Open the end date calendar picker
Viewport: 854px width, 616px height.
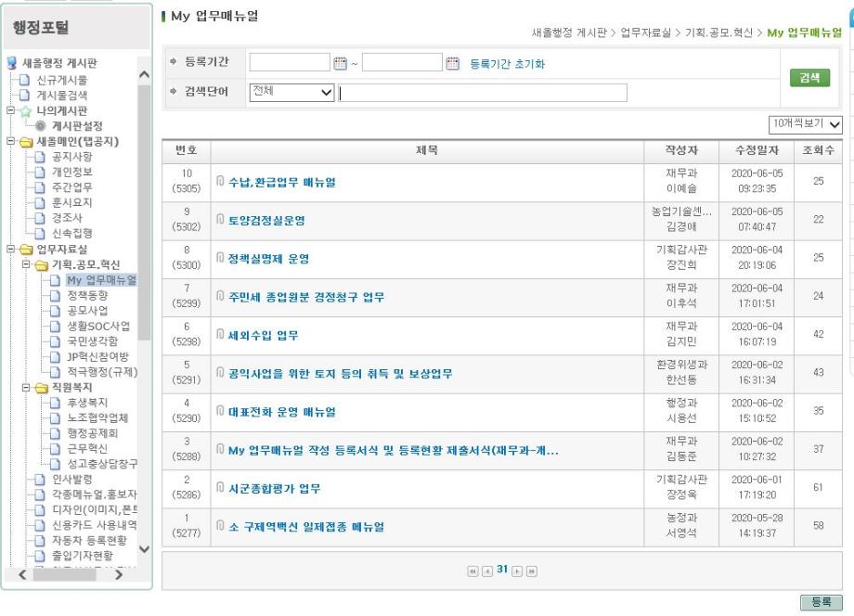pos(453,64)
